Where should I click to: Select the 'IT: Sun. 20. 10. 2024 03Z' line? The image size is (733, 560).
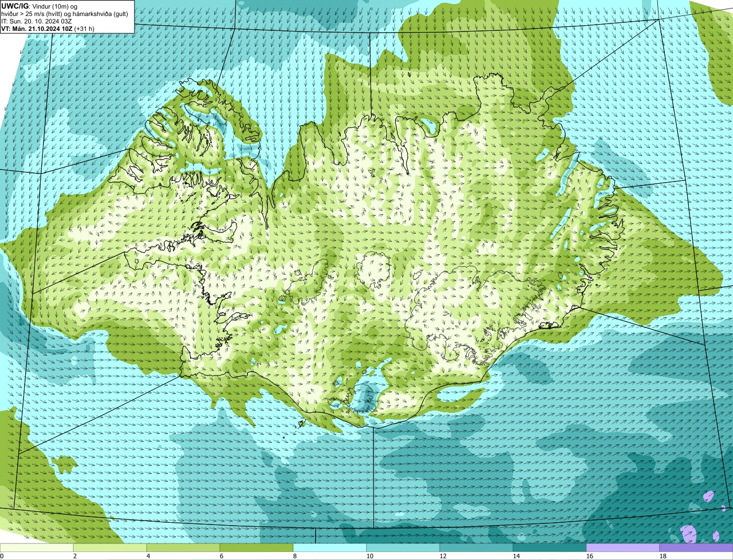37,21
